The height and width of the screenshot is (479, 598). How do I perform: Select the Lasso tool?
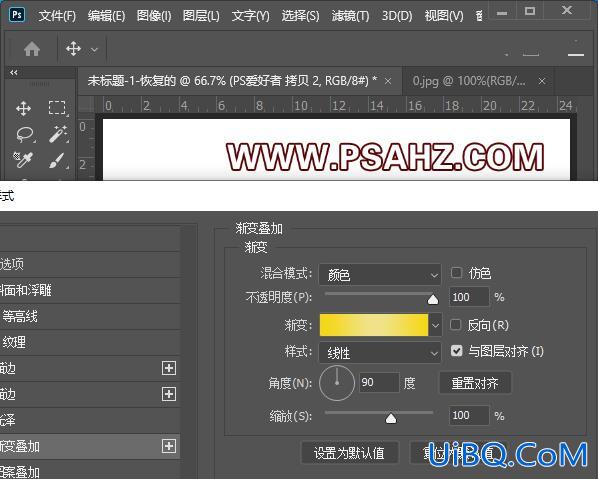(x=26, y=134)
